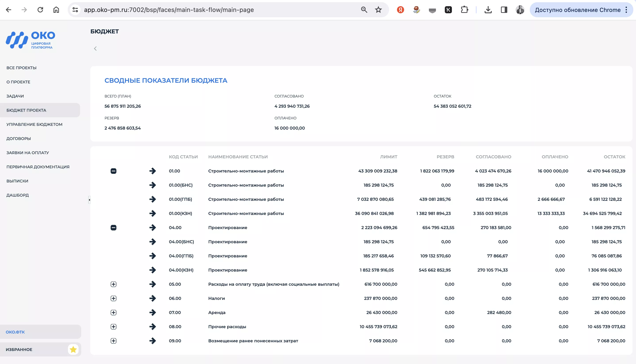Click the browser Extensions puzzle icon
Image resolution: width=636 pixels, height=364 pixels.
pos(465,10)
